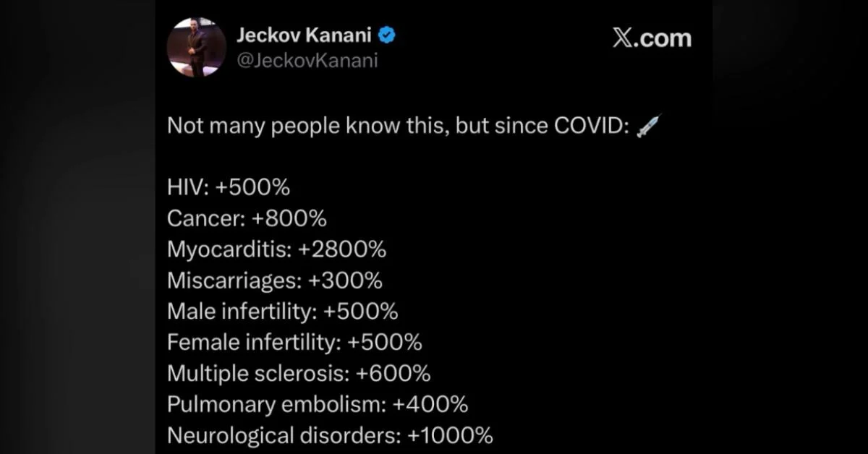Screen dimensions: 868x454
Task: Open Jeckov Kanani's profile picture
Action: 196,48
